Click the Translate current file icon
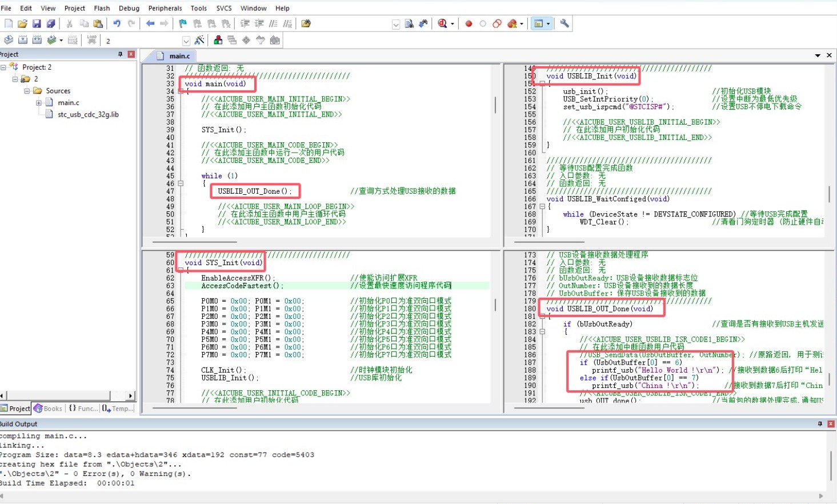The image size is (837, 504). click(x=8, y=40)
